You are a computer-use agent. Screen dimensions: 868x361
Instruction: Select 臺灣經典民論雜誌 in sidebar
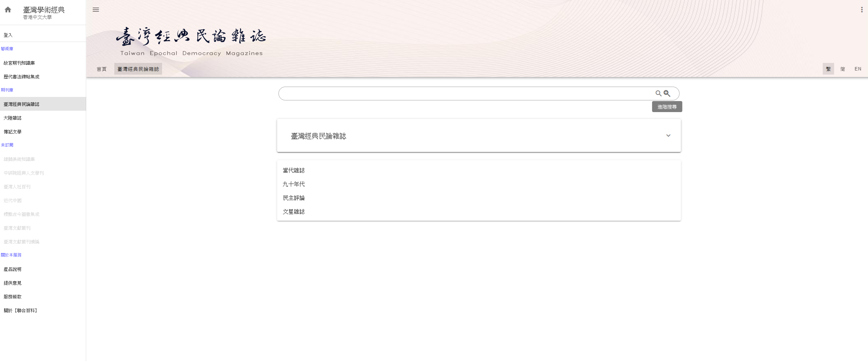(x=43, y=104)
